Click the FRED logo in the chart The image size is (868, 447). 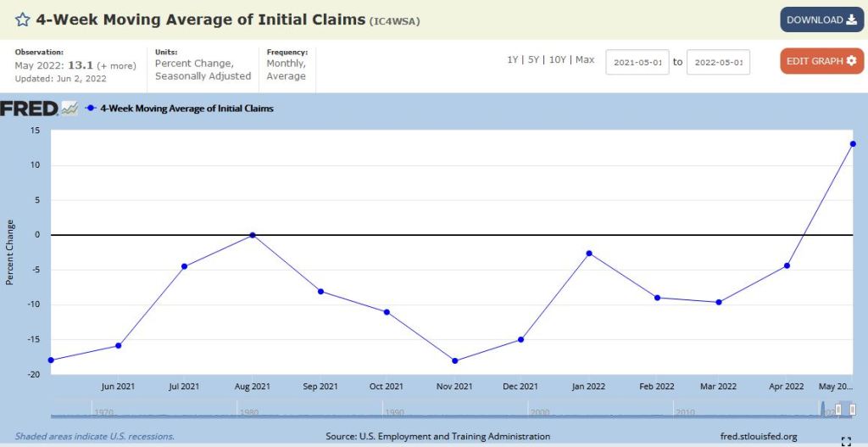(29, 109)
